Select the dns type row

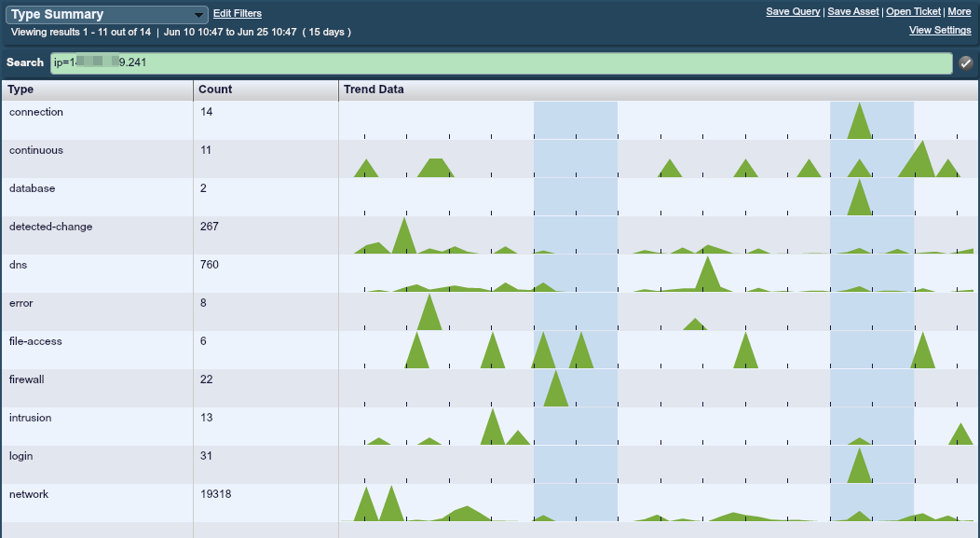pos(490,273)
